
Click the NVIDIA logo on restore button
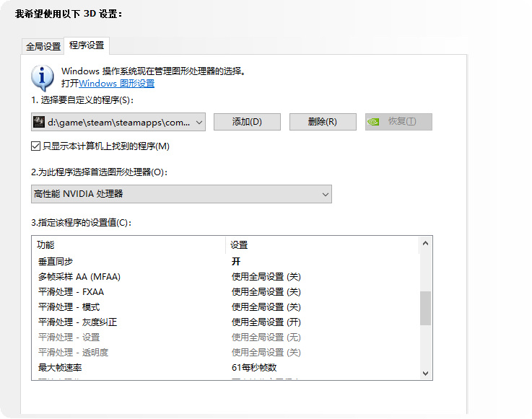tap(373, 122)
